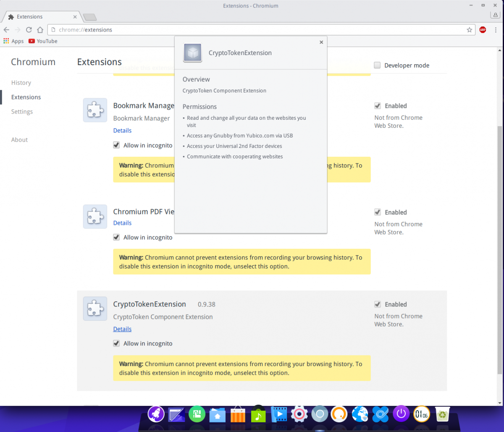This screenshot has width=504, height=432.
Task: Open the blue cross-shaped dock icon
Action: click(381, 414)
